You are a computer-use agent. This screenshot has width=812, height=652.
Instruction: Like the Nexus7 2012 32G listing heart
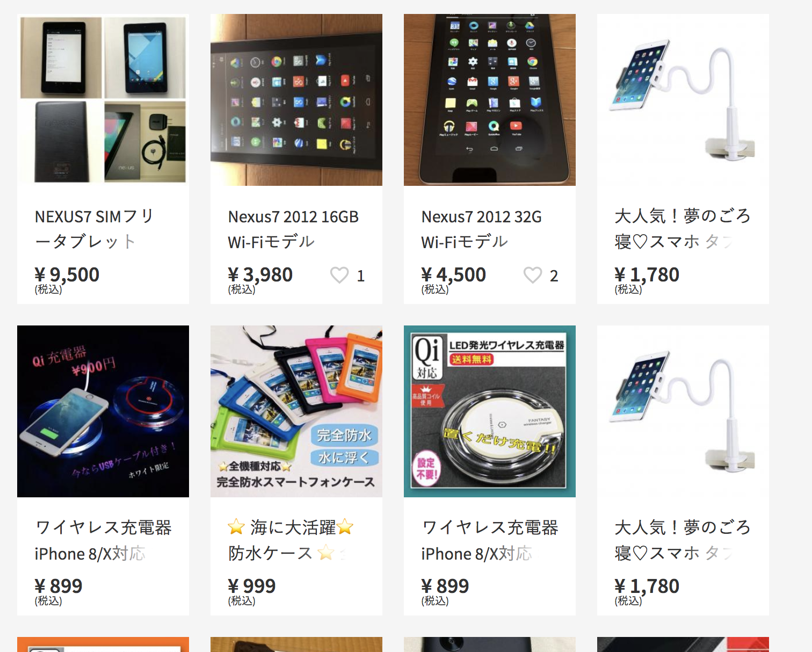point(533,275)
